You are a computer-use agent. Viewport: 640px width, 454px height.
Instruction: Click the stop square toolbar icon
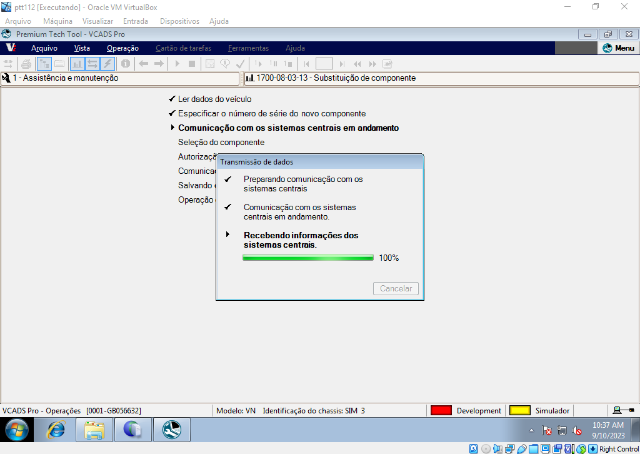(x=192, y=64)
